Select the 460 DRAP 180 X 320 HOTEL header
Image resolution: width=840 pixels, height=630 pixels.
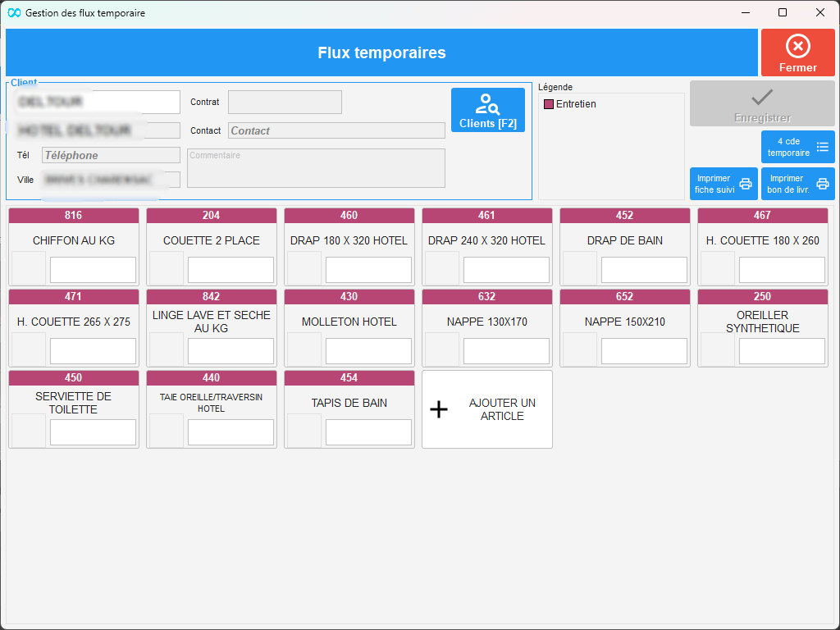tap(349, 215)
